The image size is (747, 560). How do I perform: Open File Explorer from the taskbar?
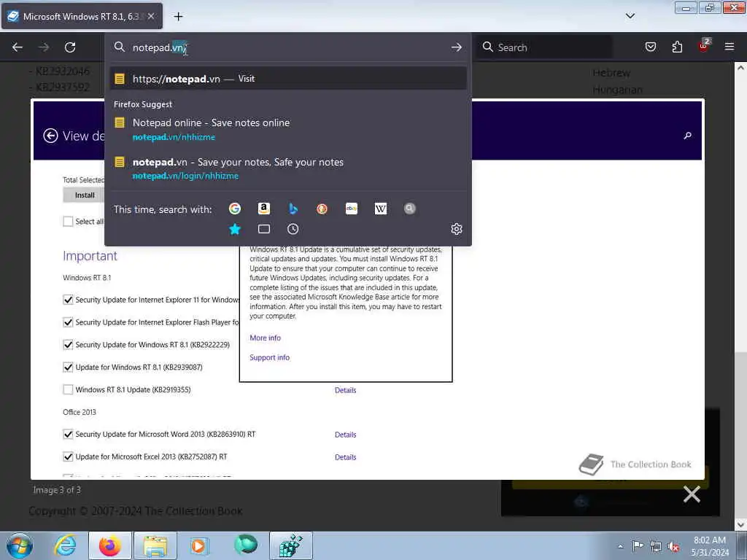(x=155, y=545)
